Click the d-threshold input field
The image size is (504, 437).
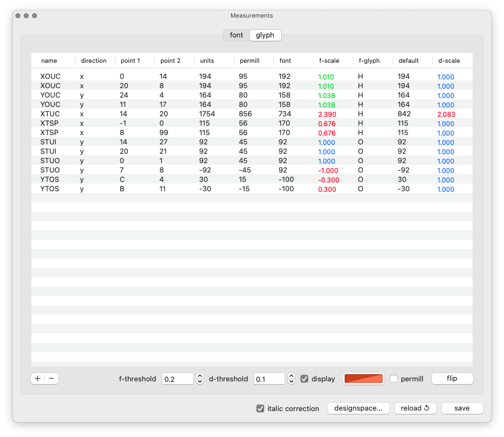coord(269,379)
